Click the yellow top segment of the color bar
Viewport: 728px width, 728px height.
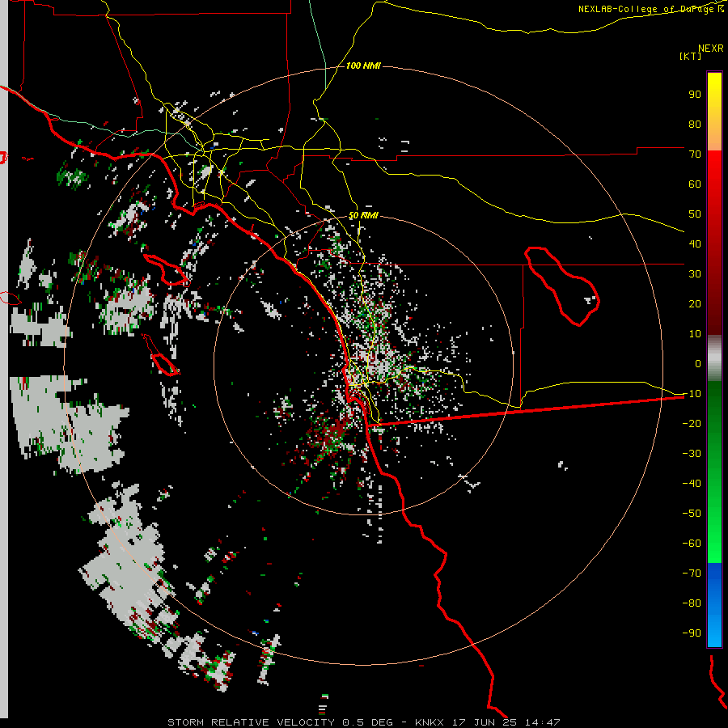714,112
